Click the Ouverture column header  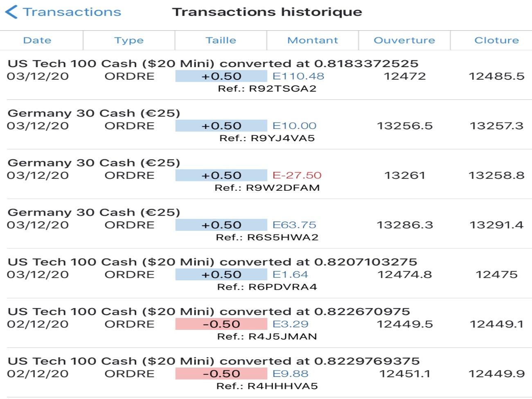[404, 41]
